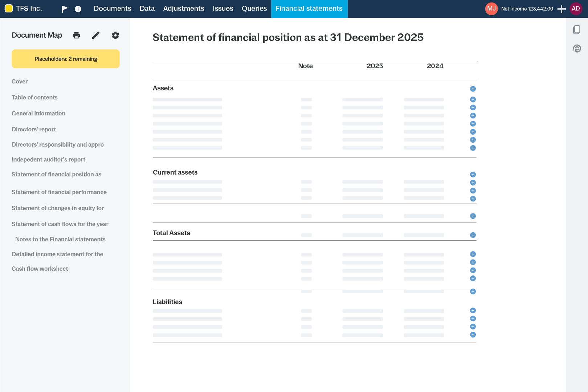
Task: Open the add menu via top-bar plus symbol
Action: (561, 8)
